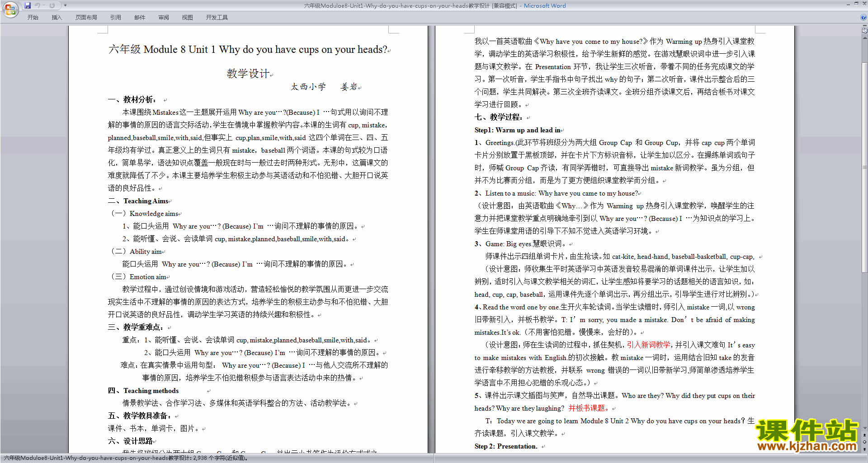Go to the next page button
868x463 pixels.
tap(864, 449)
